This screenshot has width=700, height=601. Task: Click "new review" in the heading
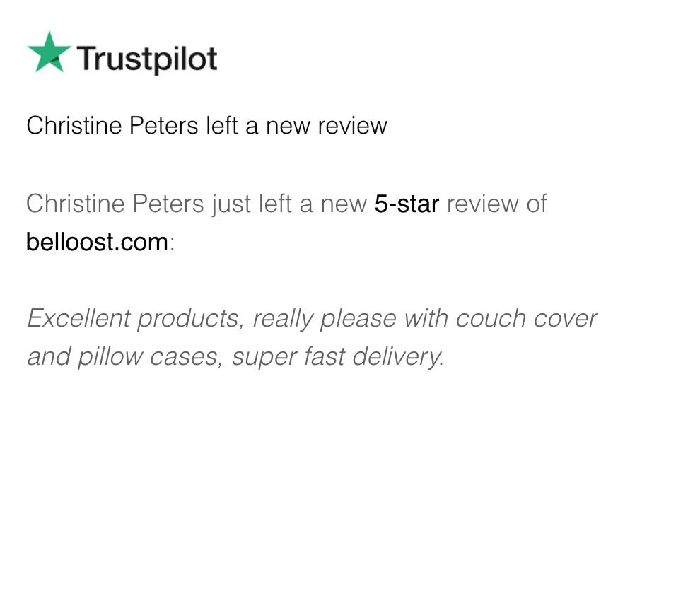pyautogui.click(x=326, y=126)
